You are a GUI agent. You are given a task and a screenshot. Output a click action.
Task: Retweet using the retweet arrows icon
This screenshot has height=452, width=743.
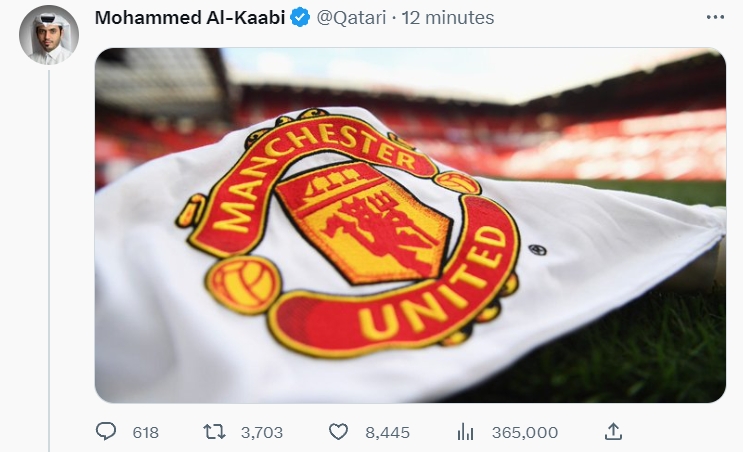tap(214, 432)
